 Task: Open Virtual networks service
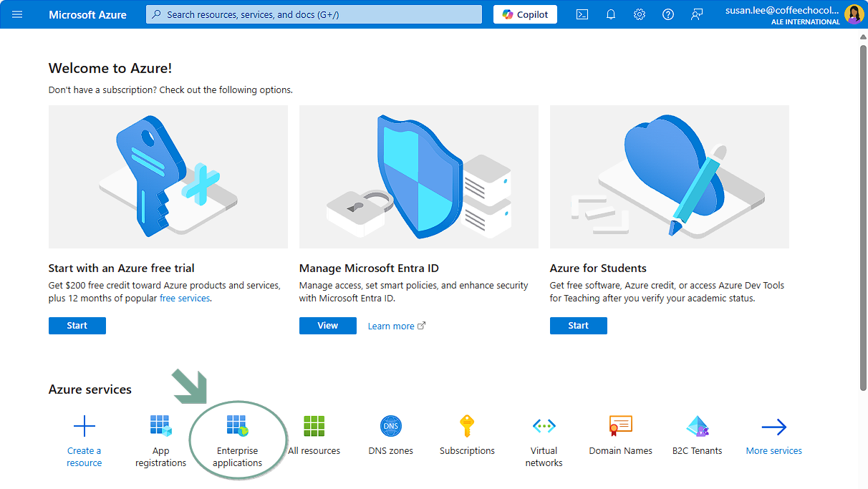point(544,427)
